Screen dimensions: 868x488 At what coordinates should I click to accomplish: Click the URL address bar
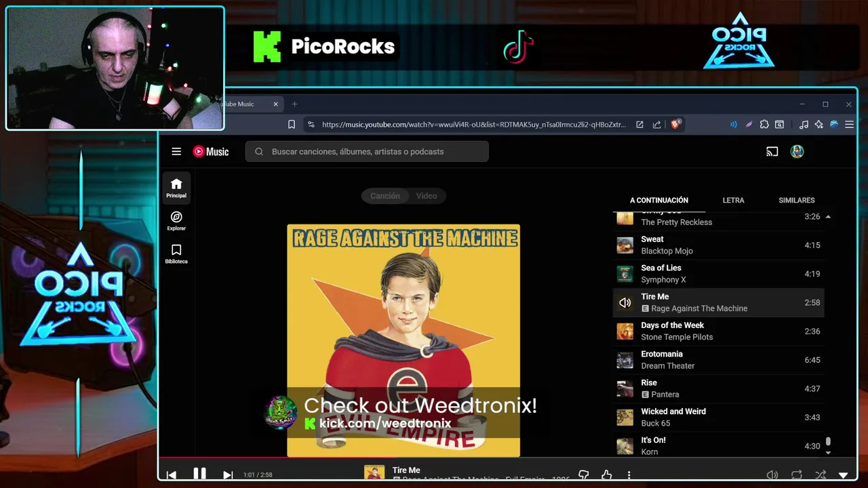coord(473,125)
